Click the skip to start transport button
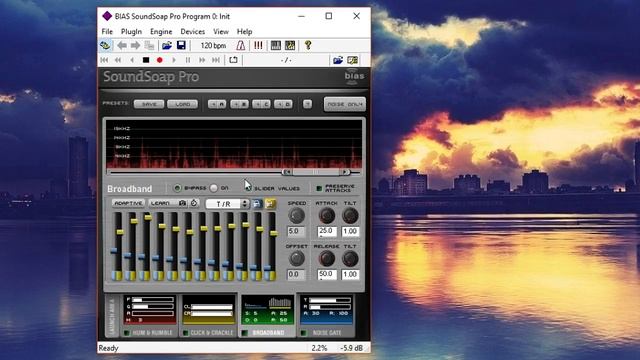Screen dimensions: 640x360 (104, 60)
